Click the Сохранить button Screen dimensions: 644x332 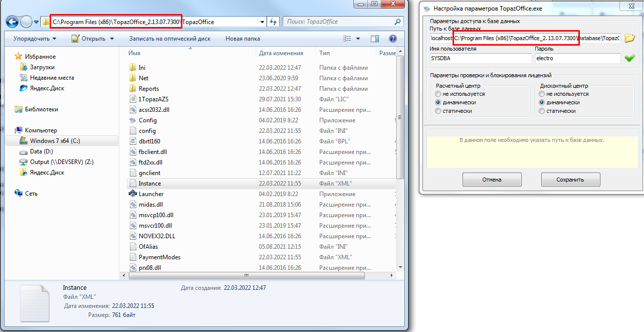point(570,180)
